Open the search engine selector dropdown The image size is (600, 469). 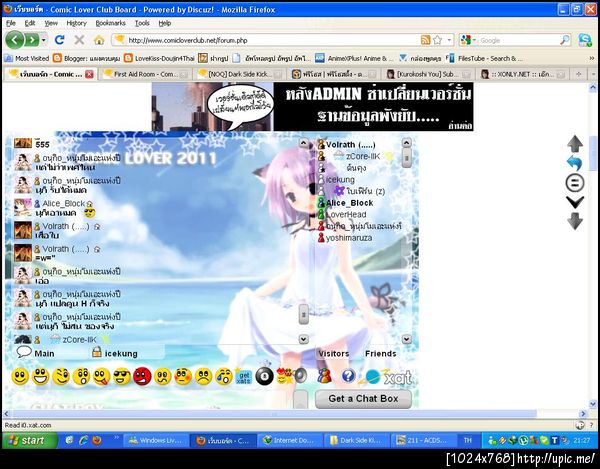(474, 40)
